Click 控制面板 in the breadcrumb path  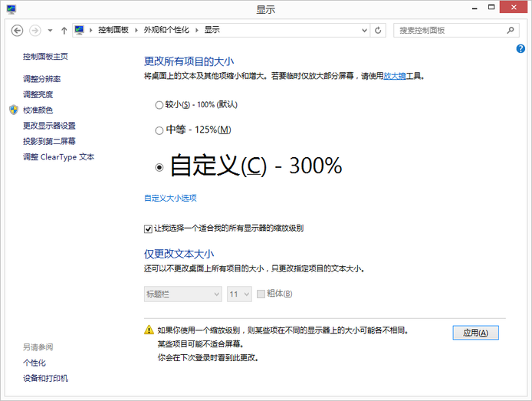[114, 31]
